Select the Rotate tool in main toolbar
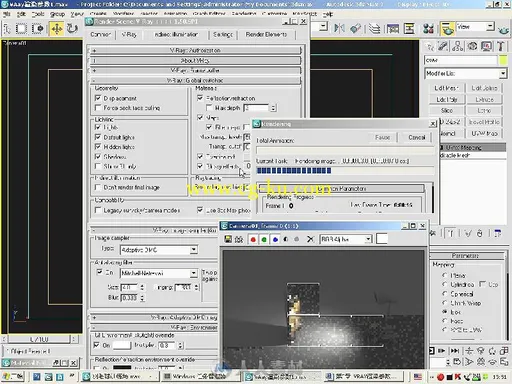512x384 pixels. pyautogui.click(x=72, y=29)
